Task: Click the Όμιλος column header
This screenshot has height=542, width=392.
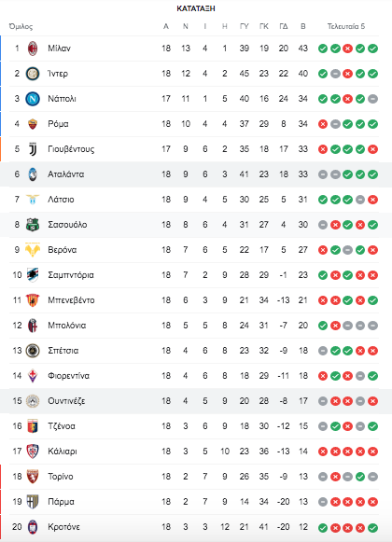Action: click(x=21, y=27)
